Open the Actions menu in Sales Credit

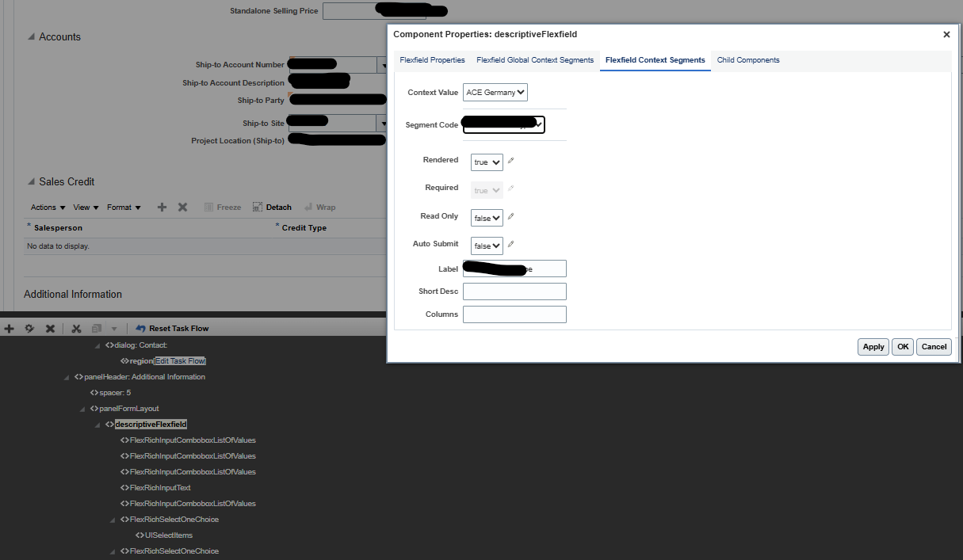45,207
